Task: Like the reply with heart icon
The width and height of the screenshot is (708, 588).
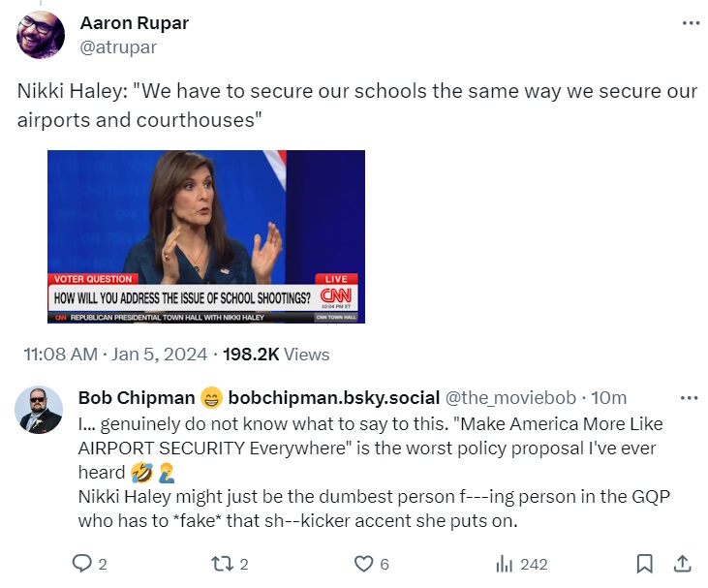Action: pos(364,564)
